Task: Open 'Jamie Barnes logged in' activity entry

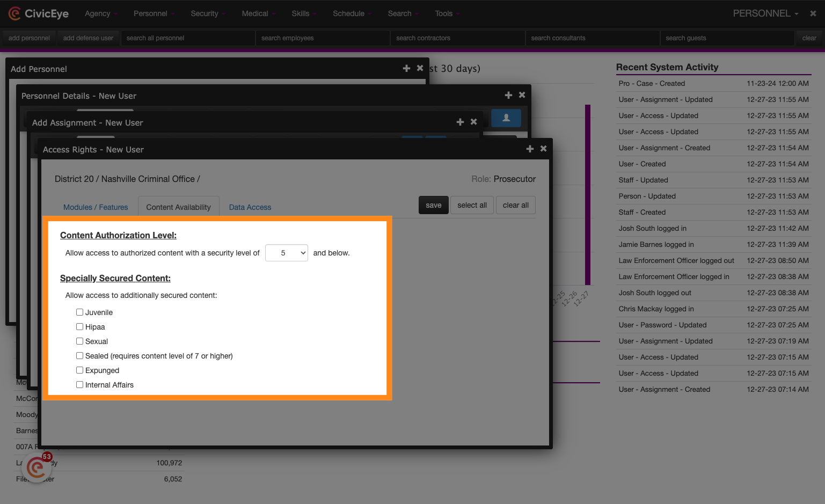Action: pos(714,244)
